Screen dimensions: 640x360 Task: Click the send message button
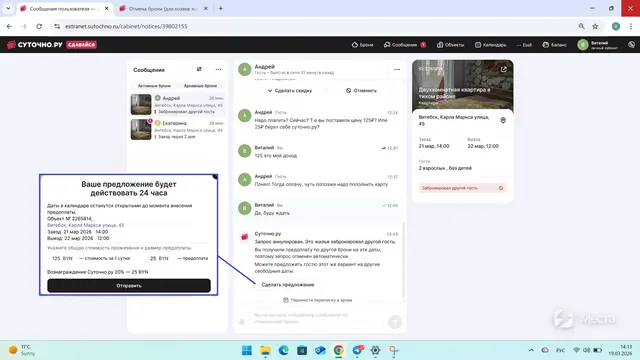tap(395, 322)
